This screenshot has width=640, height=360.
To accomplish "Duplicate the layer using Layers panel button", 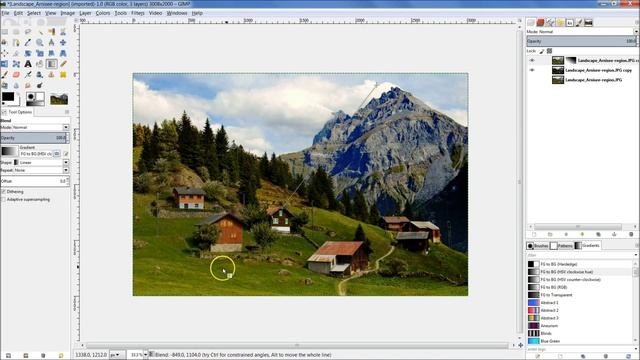I will pyautogui.click(x=598, y=234).
